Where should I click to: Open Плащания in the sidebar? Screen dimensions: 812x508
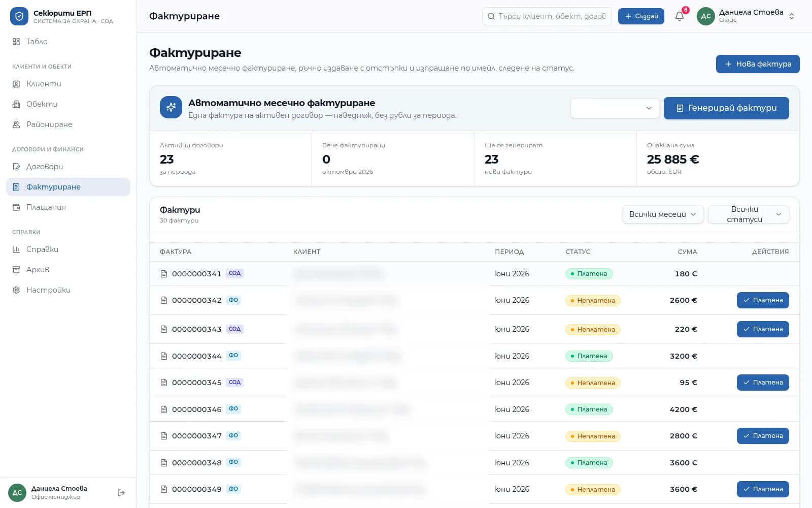point(68,207)
